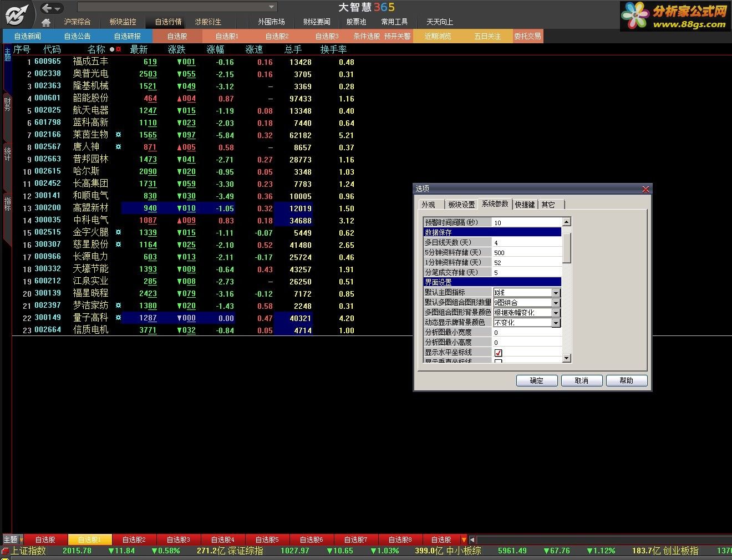
Task: Open the 股票池 menu
Action: (356, 22)
